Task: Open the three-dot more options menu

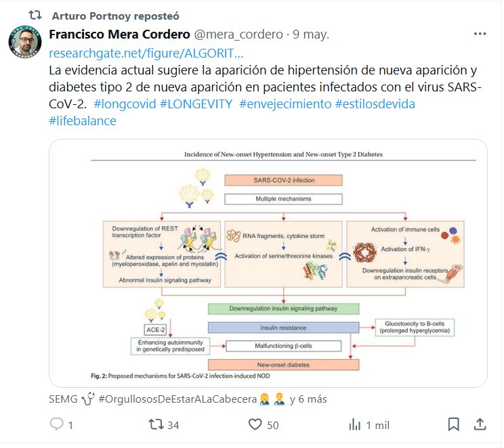Action: pos(480,34)
